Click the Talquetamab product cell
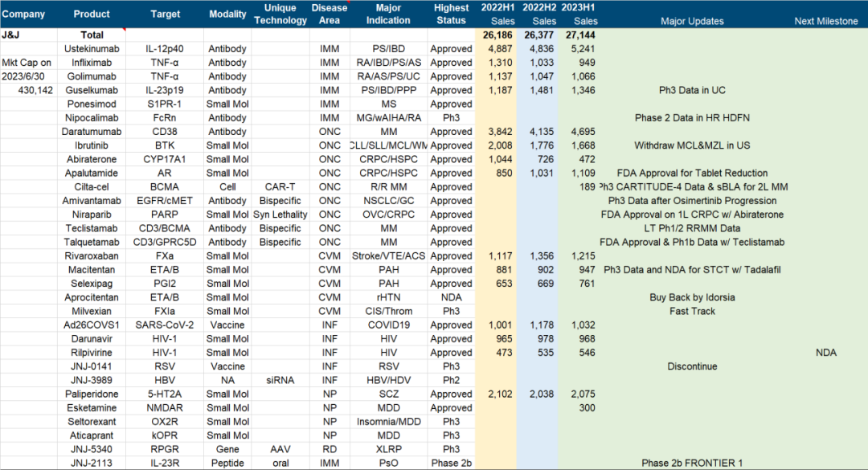 [92, 243]
